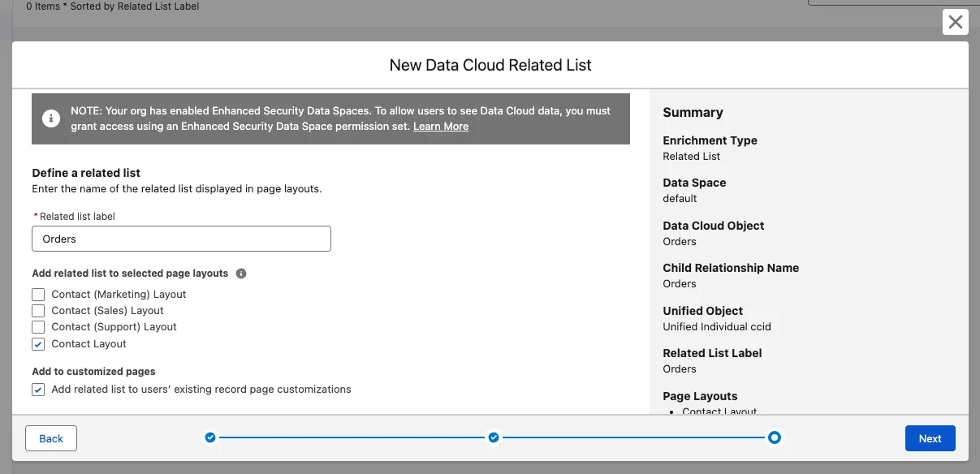Go back with the Back button
This screenshot has height=474, width=980.
[x=51, y=438]
